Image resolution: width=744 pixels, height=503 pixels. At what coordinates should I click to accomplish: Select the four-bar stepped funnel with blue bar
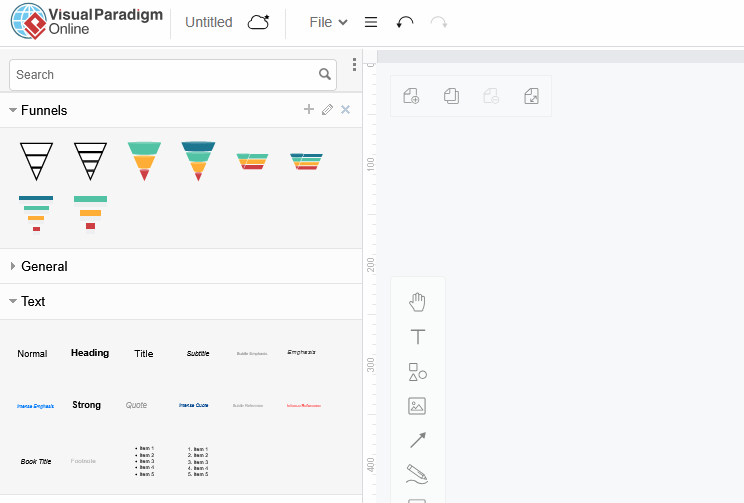pyautogui.click(x=36, y=214)
